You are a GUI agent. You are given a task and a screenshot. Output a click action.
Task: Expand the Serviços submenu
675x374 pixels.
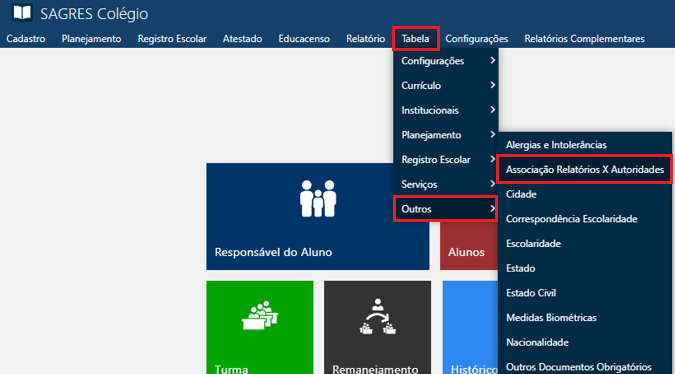point(446,184)
